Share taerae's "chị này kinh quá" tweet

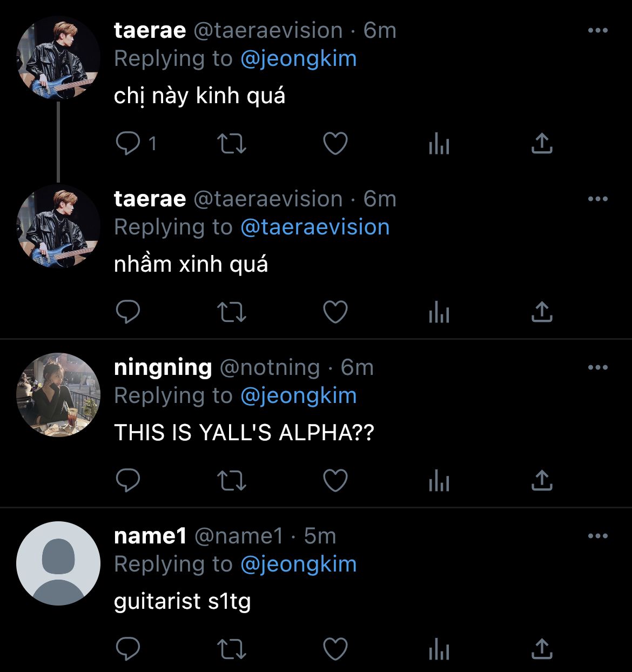(542, 144)
